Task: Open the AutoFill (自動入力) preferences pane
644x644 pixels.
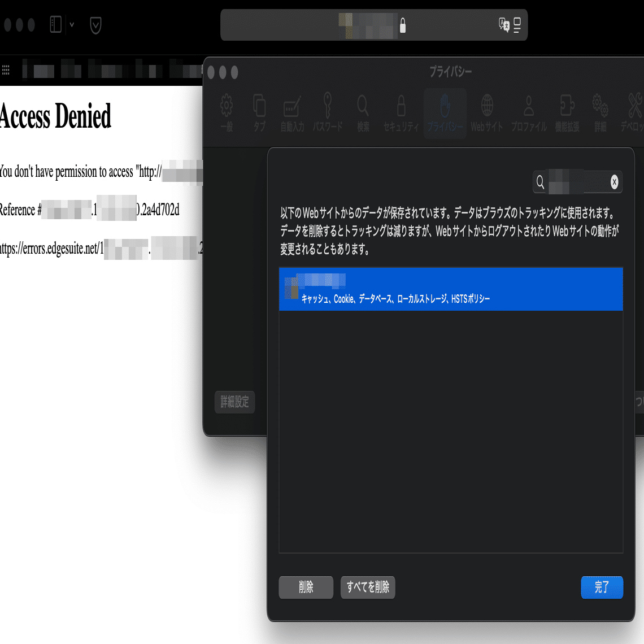Action: pyautogui.click(x=293, y=113)
